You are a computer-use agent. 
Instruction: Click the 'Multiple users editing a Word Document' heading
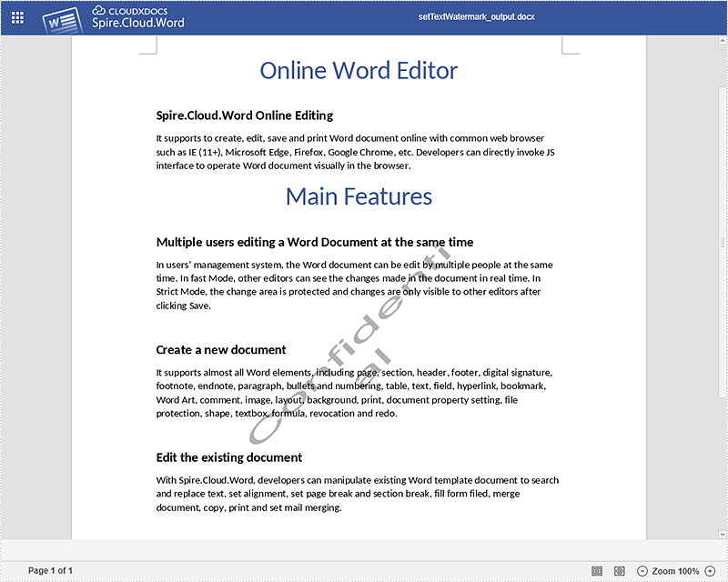click(x=315, y=242)
